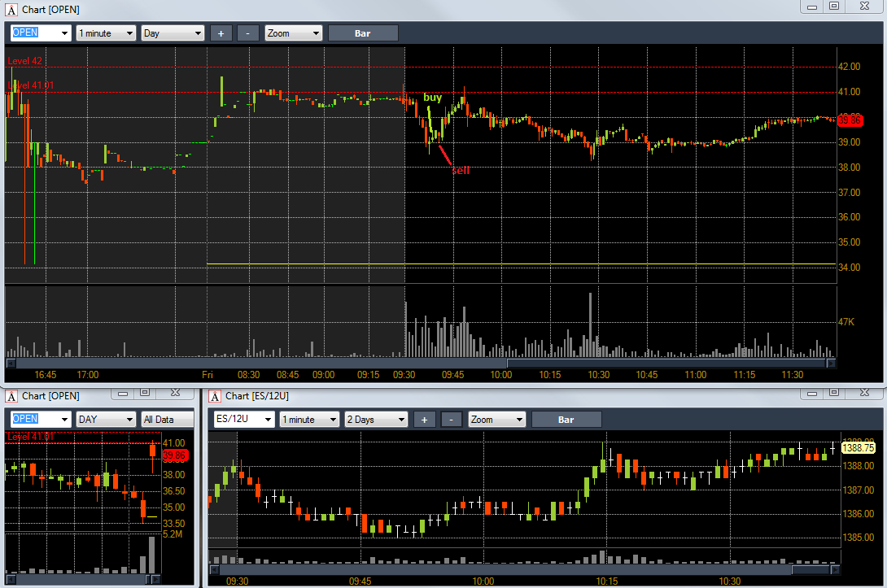Viewport: 887px width, 588px height.
Task: Click the Fri date label on time axis
Action: point(208,375)
